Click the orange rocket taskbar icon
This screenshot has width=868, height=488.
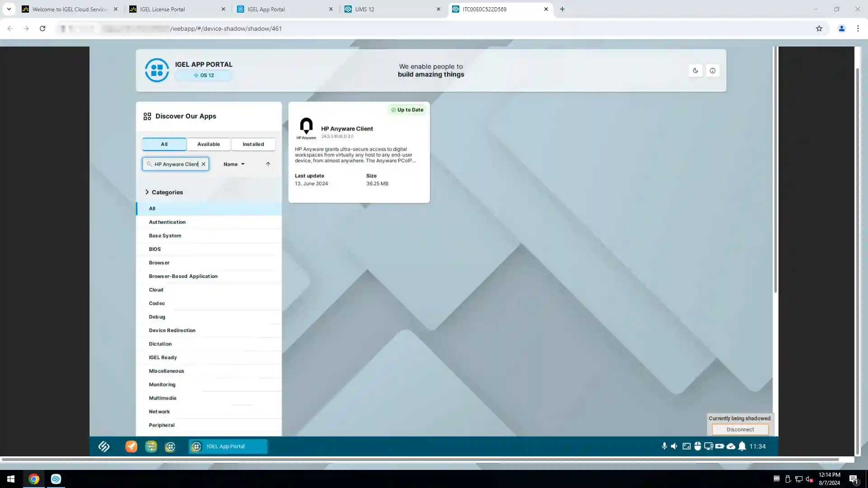[131, 446]
